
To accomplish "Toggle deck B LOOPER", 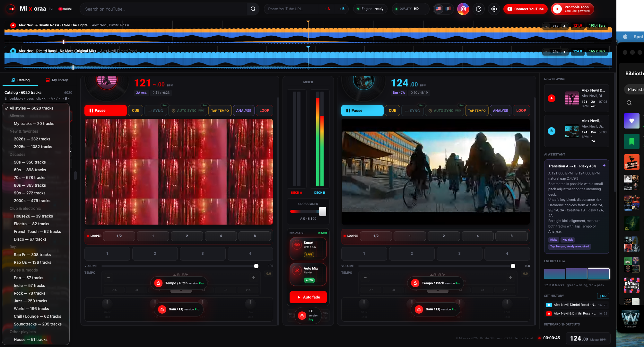I will [351, 236].
